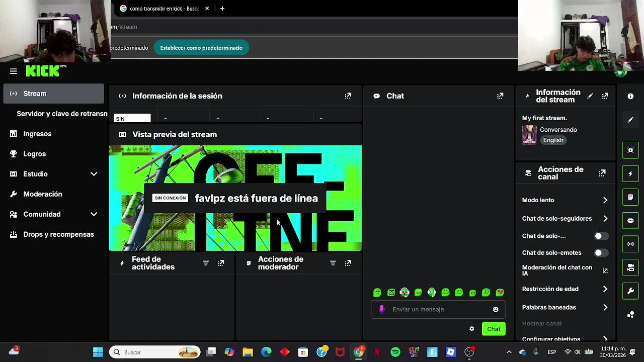Open the Just Chatting category thumbnail
The height and width of the screenshot is (362, 644).
[529, 135]
